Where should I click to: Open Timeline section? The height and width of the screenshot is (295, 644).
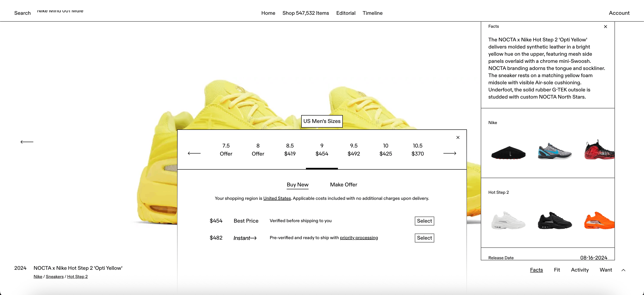(x=373, y=13)
